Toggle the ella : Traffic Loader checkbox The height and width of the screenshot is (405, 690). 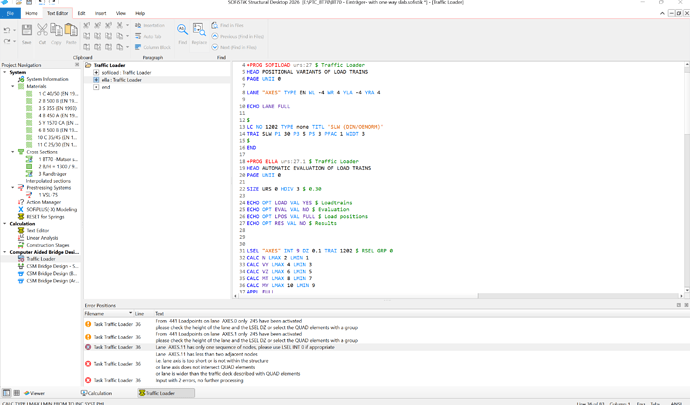(x=96, y=80)
